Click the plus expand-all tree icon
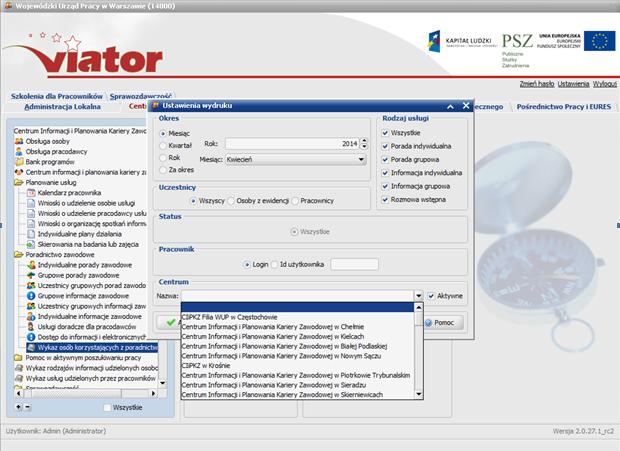Viewport: 620px width, 451px height. coord(19,407)
